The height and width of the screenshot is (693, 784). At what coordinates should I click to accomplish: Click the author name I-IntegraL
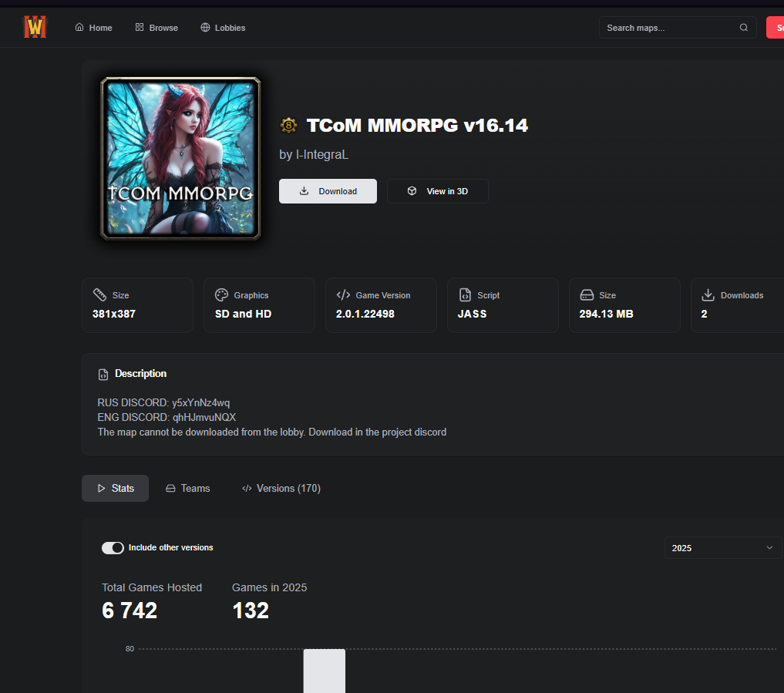pos(322,154)
